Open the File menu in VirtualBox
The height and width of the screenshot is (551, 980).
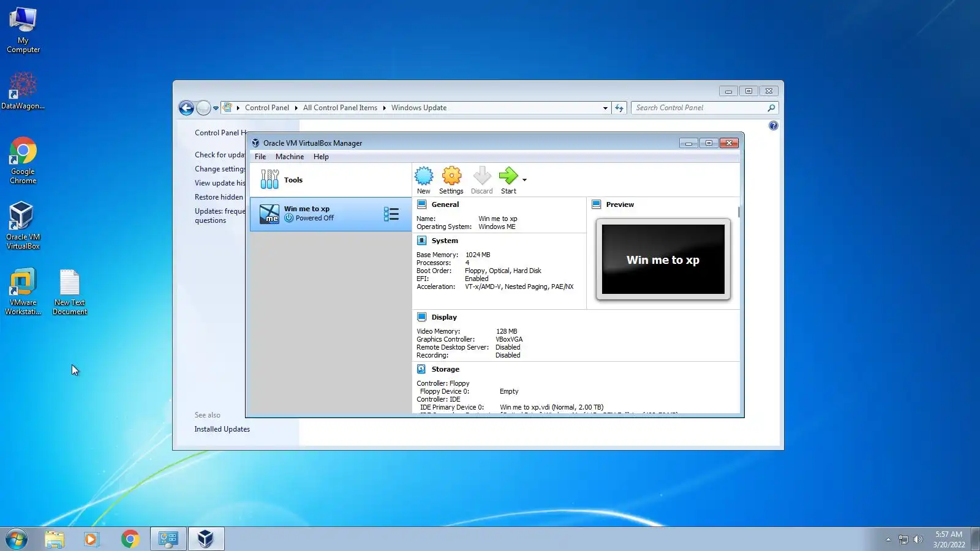tap(260, 157)
